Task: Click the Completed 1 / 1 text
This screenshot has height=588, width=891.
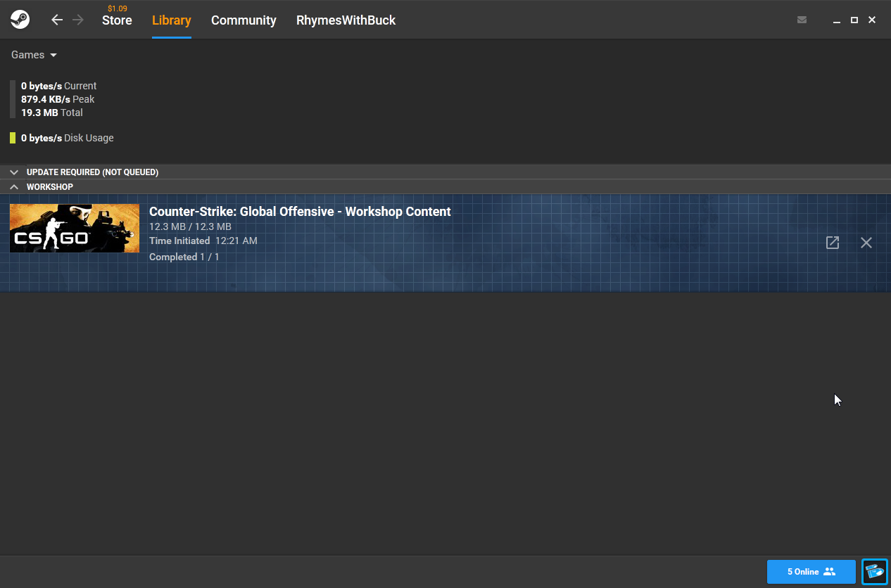Action: 184,257
